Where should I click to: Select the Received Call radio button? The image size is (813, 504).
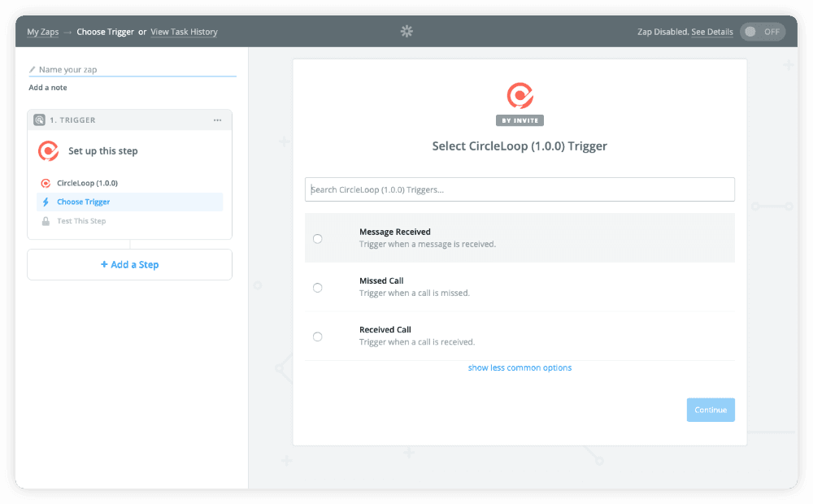317,337
